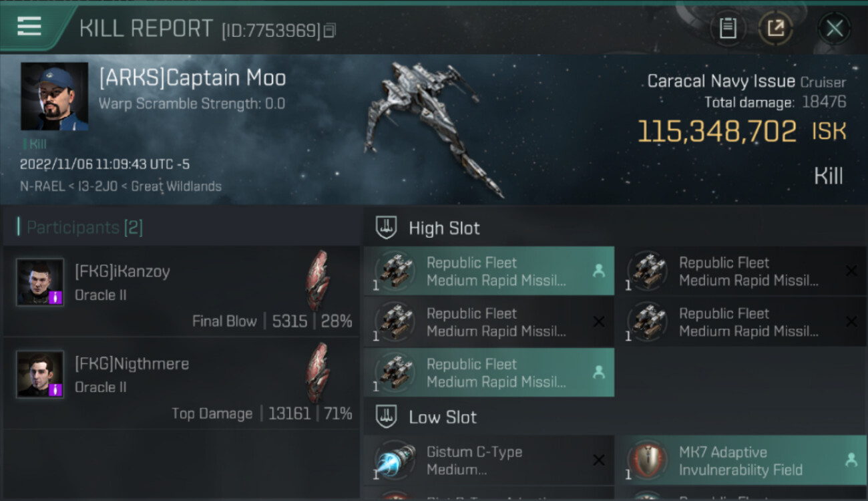
Task: Open the Participants [2] header
Action: pyautogui.click(x=84, y=228)
